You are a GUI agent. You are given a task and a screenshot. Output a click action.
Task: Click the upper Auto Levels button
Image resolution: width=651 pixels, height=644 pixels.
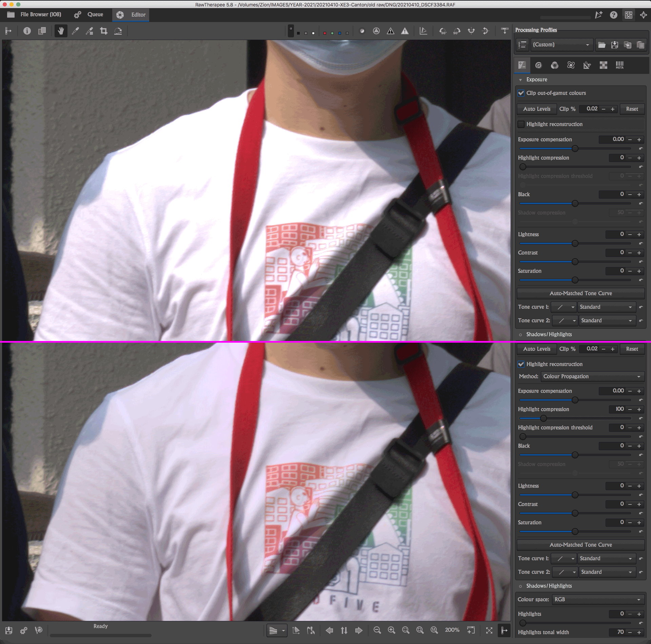coord(537,109)
